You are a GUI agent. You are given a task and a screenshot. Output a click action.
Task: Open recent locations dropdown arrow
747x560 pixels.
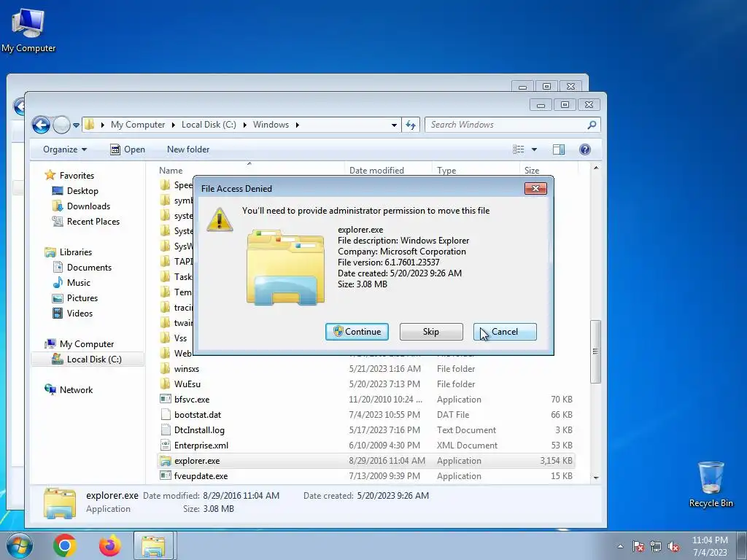(76, 125)
